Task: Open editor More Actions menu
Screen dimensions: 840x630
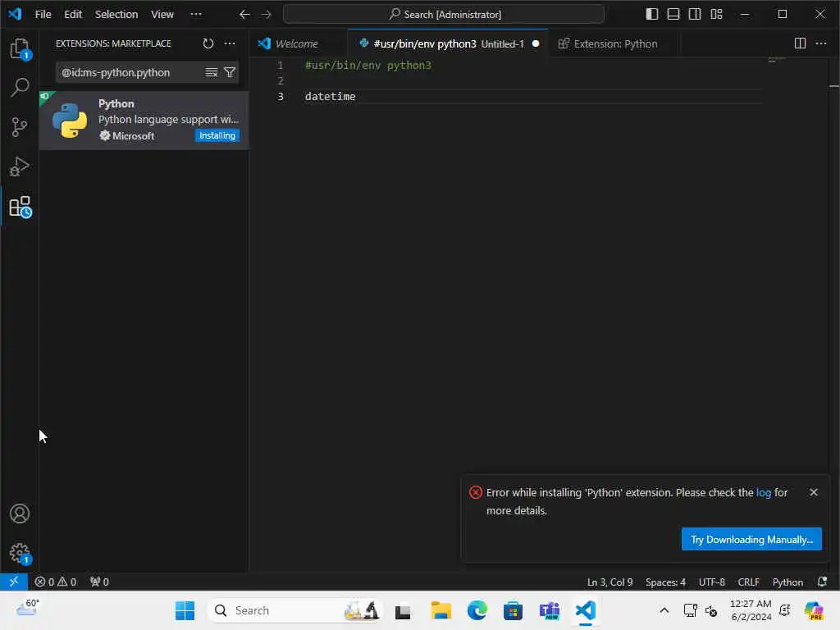Action: pos(821,43)
